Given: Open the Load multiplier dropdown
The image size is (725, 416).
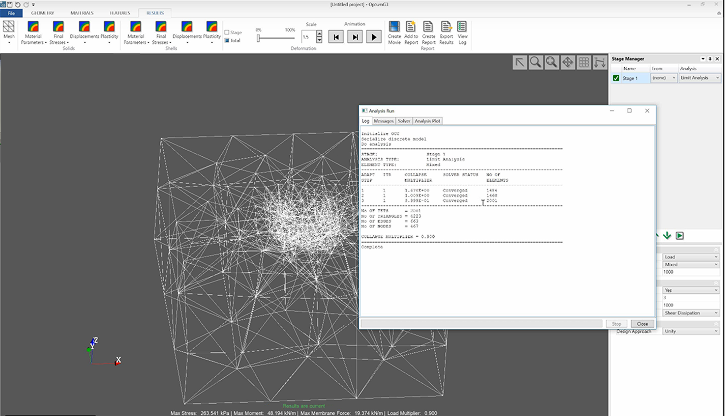Looking at the screenshot, I should pos(690,257).
